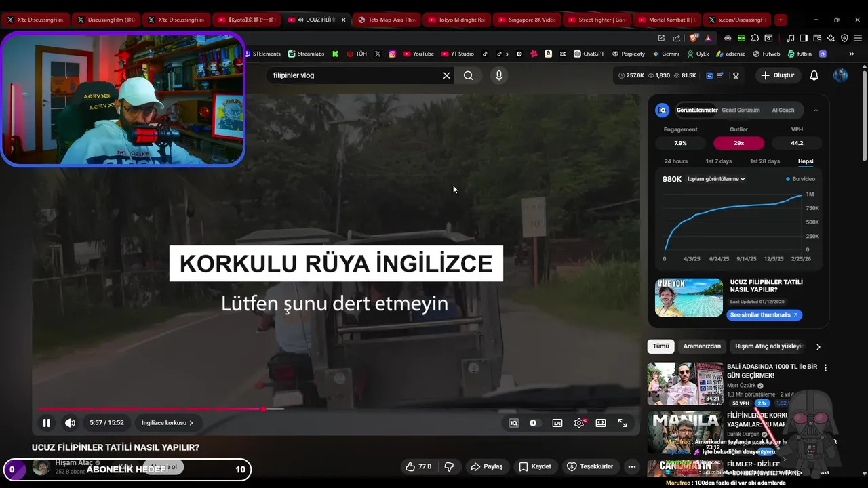Click the Teşekkürler button

[590, 466]
